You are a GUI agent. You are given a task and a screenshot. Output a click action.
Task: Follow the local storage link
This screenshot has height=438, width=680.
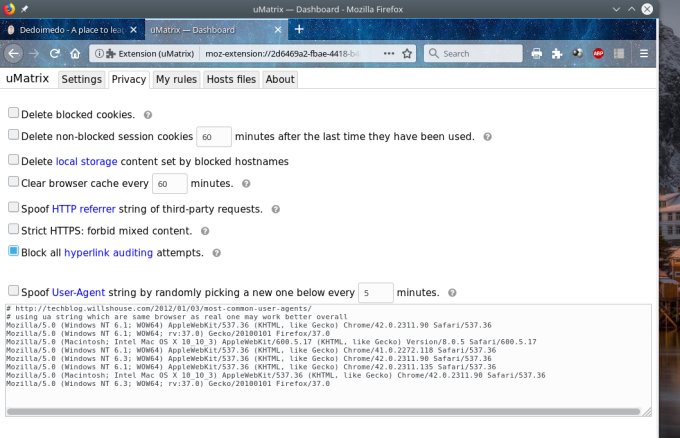pyautogui.click(x=87, y=161)
